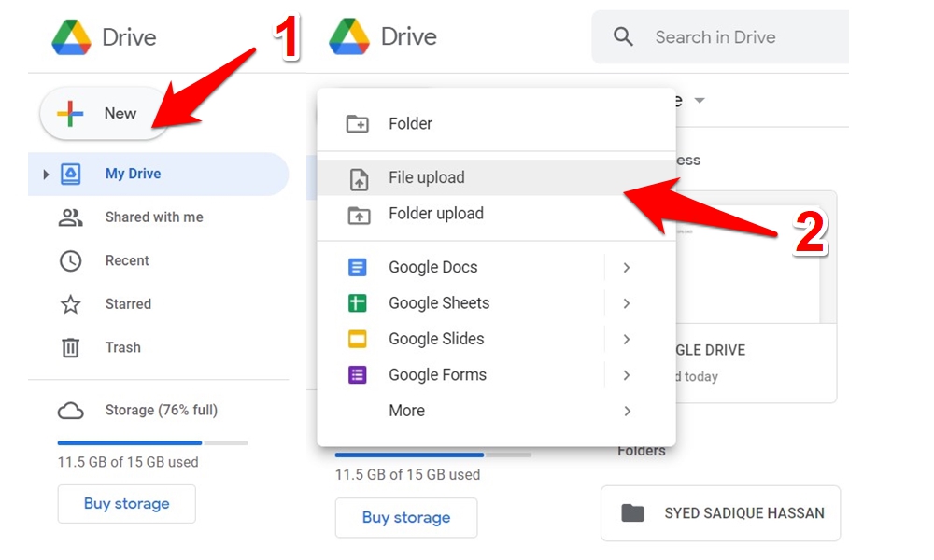Click the Drive logo beside the search bar
This screenshot has height=560, width=934.
coord(349,37)
